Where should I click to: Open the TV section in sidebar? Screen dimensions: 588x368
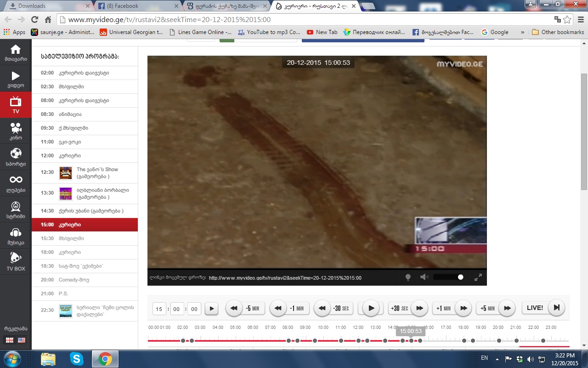(16, 104)
